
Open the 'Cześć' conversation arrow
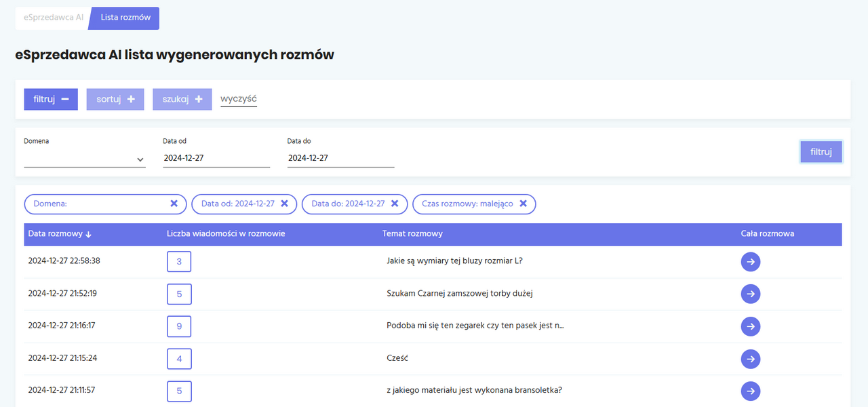[x=750, y=358]
